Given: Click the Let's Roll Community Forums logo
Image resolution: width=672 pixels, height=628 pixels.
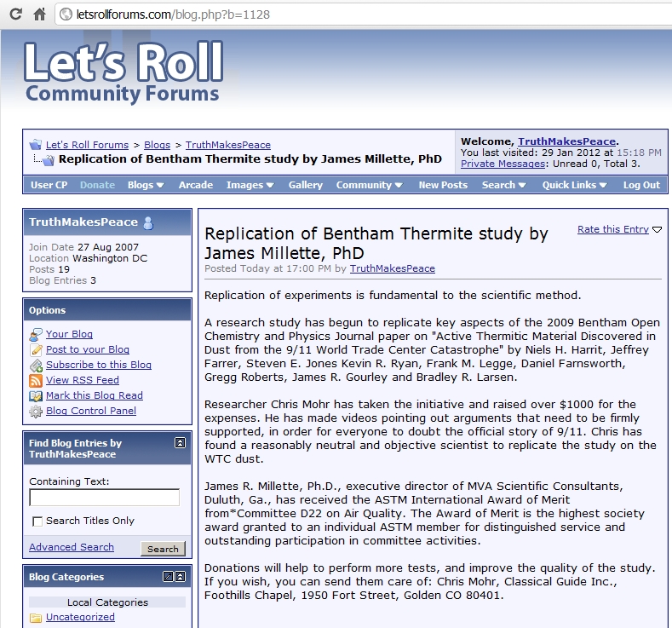Looking at the screenshot, I should (x=123, y=72).
